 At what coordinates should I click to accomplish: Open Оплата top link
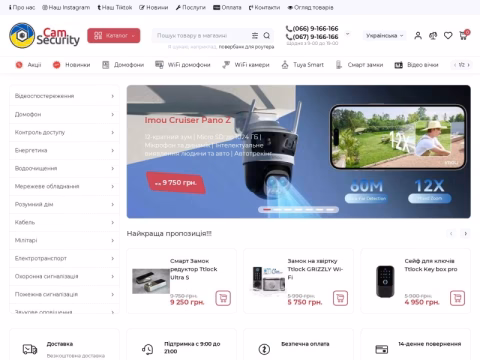(x=227, y=7)
